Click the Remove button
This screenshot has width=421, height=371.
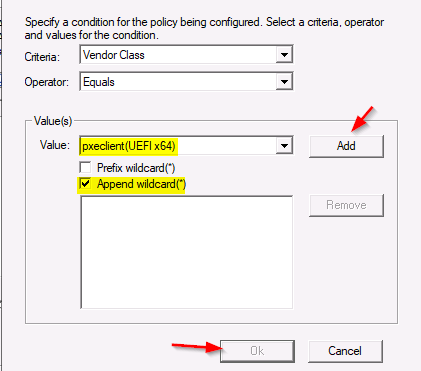(346, 205)
